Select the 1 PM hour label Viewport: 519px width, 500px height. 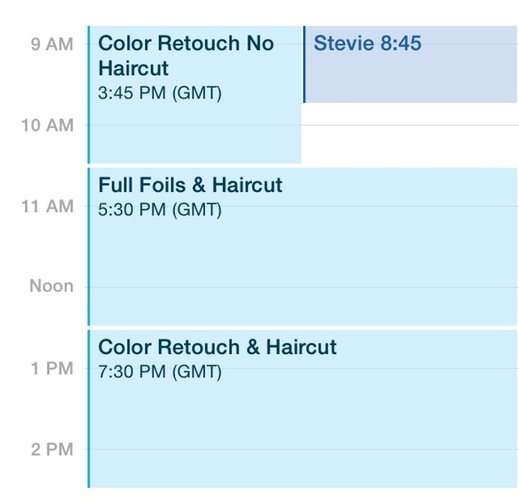[52, 368]
